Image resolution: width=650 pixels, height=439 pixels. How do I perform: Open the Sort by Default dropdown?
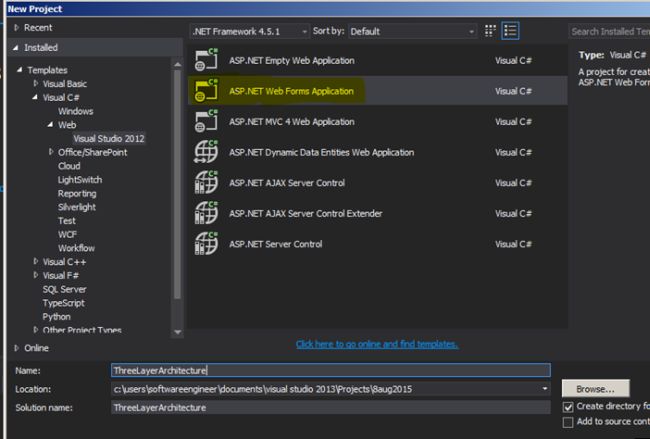point(412,32)
